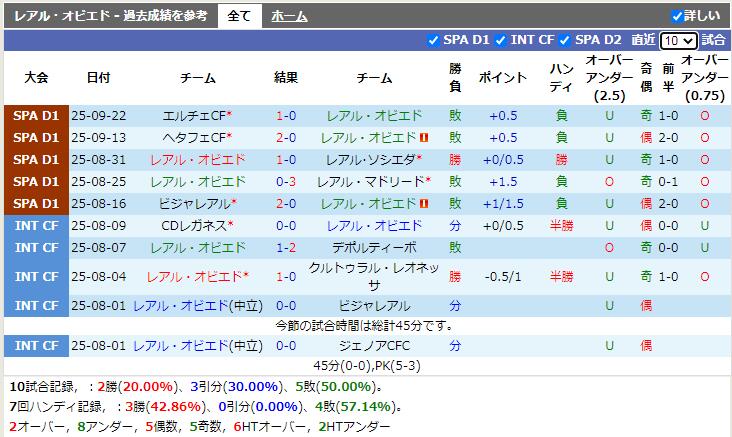Click the red card icon in the 25-09-13 row
Viewport: 732px width, 437px height.
[424, 138]
